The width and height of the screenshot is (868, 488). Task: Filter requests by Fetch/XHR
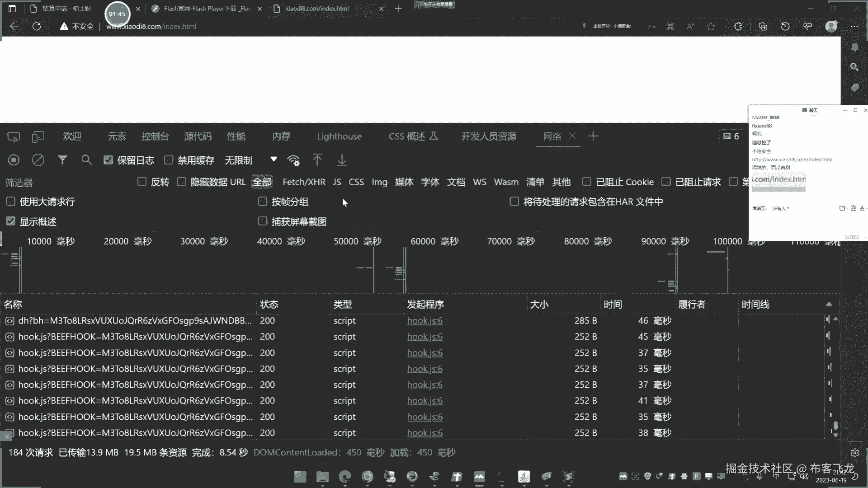[303, 182]
